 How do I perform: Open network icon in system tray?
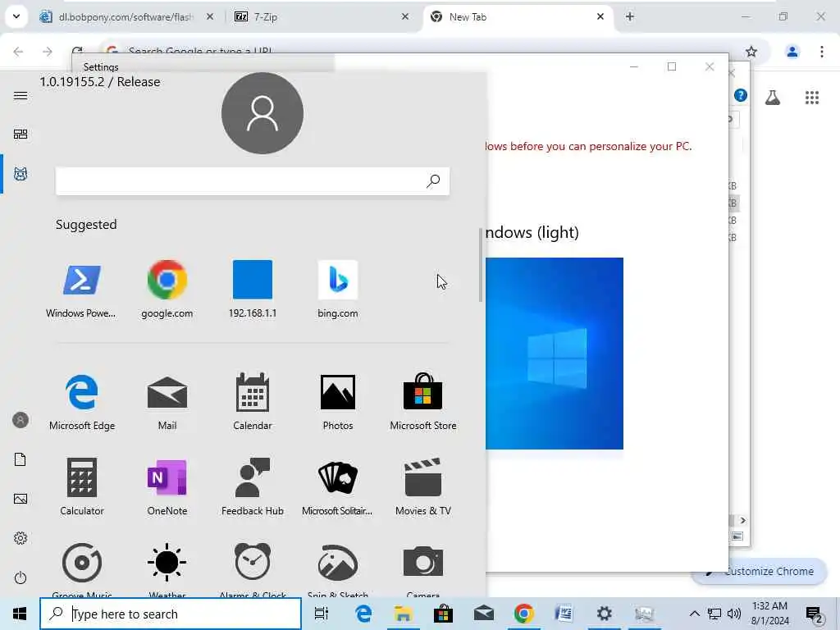[714, 614]
